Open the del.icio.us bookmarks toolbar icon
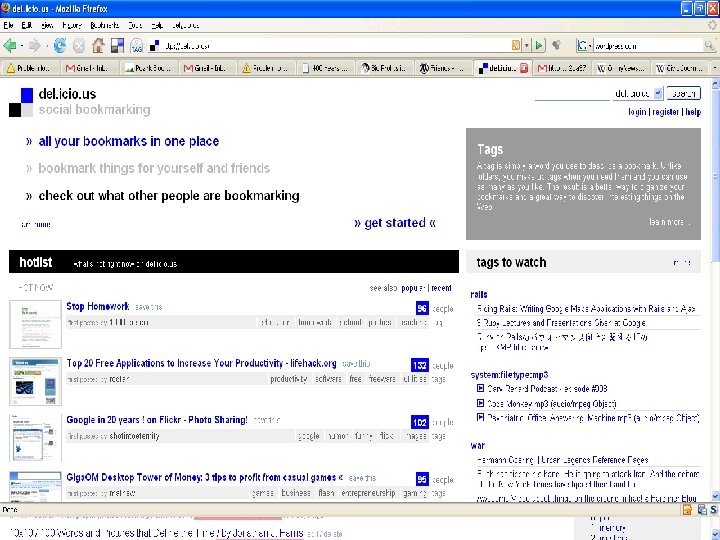 pos(117,45)
